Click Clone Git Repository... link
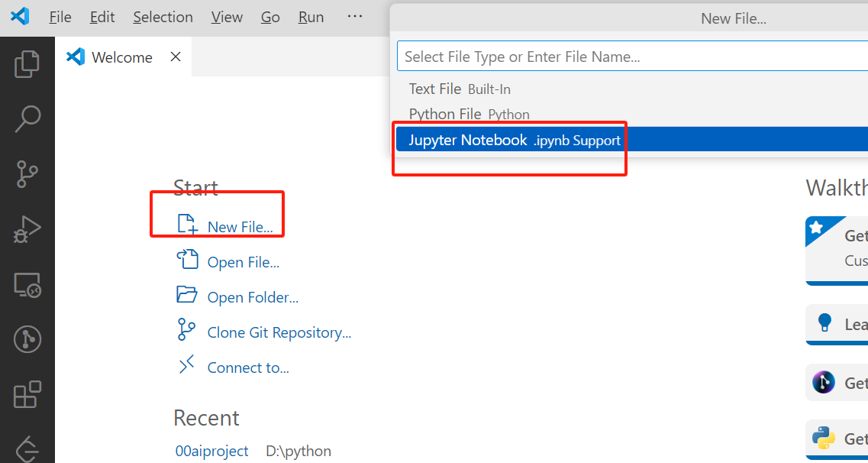This screenshot has width=868, height=463. 279,332
